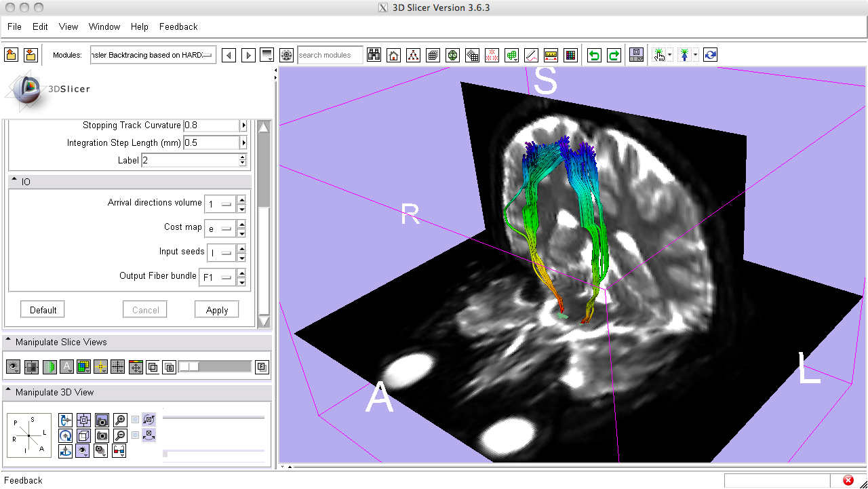
Task: Toggle label outline display icon
Action: [x=49, y=367]
